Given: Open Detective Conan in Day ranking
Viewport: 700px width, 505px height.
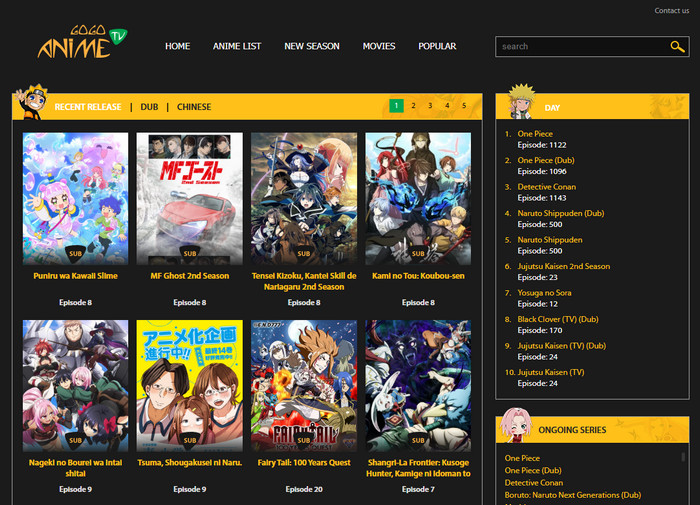Looking at the screenshot, I should [546, 187].
